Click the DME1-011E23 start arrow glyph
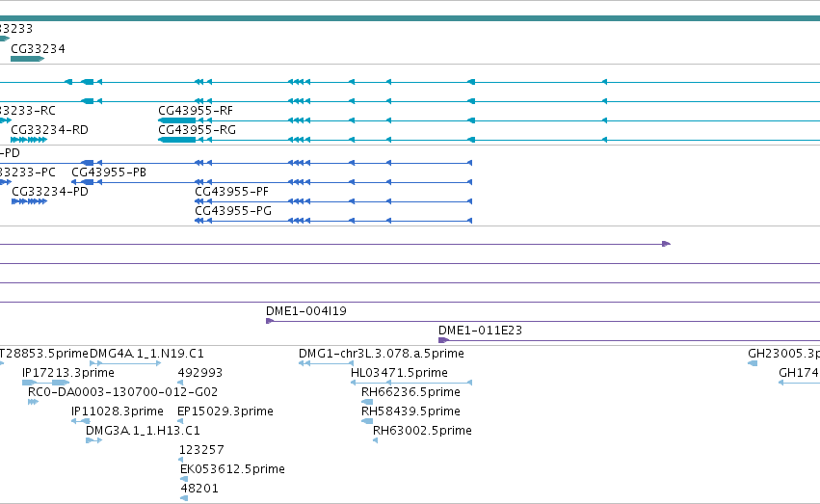Viewport: 820px width, 504px height. point(443,340)
